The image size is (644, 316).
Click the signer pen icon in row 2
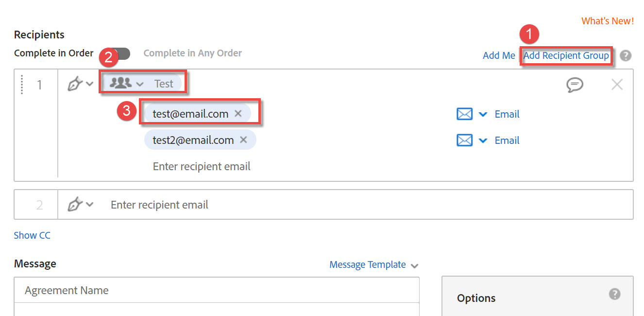pyautogui.click(x=74, y=205)
